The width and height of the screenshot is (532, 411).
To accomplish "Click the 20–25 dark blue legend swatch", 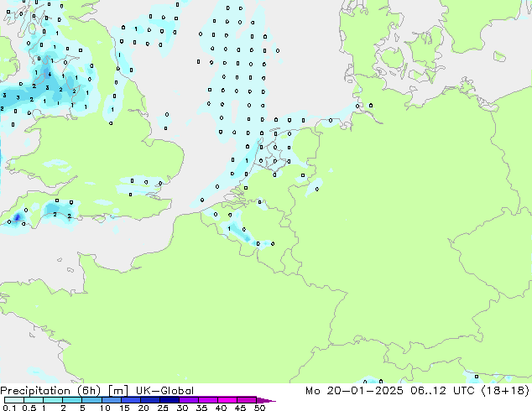I will (149, 400).
